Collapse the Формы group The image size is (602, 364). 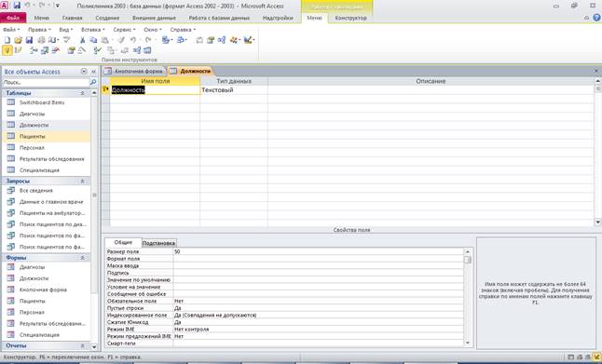tap(82, 258)
